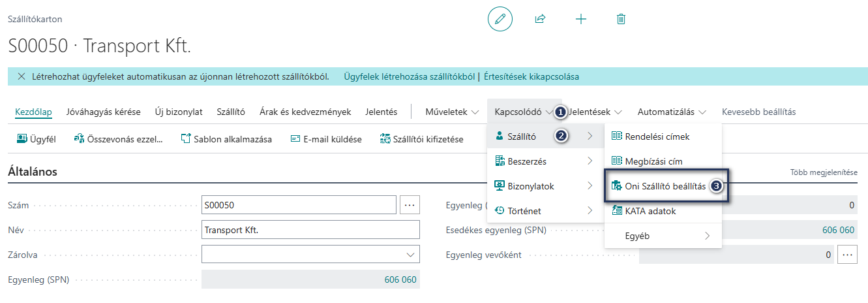Collapse the Általános section header
The image size is (868, 303).
click(x=33, y=172)
